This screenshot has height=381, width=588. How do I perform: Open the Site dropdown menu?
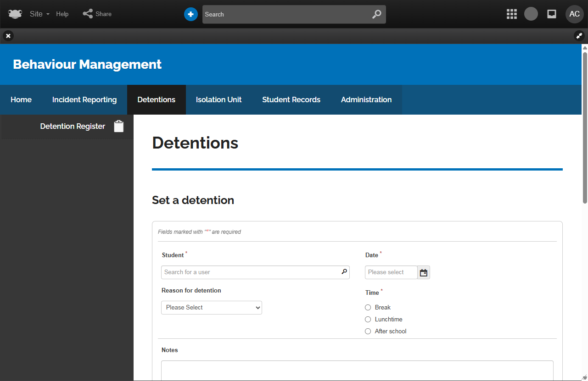39,14
